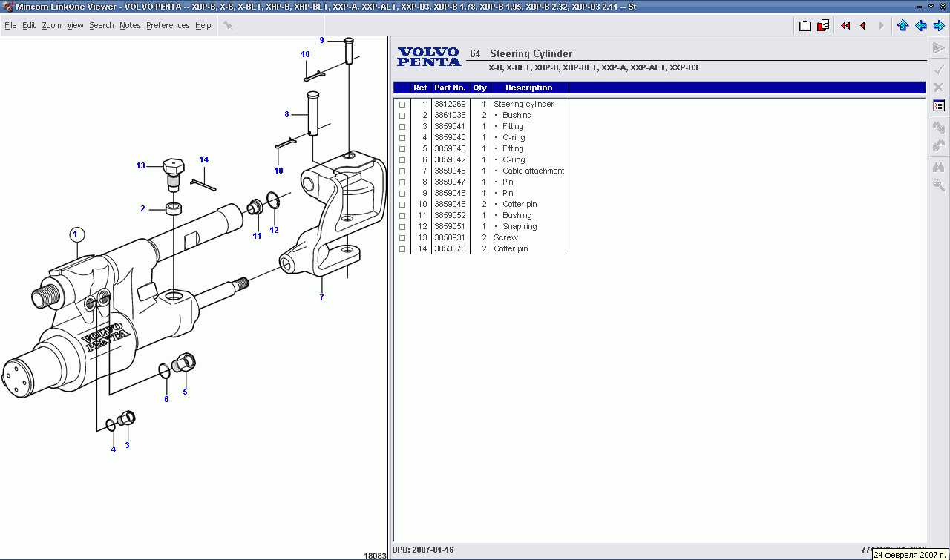The image size is (950, 560).
Task: Select the Bushing 3859052 row
Action: point(482,216)
